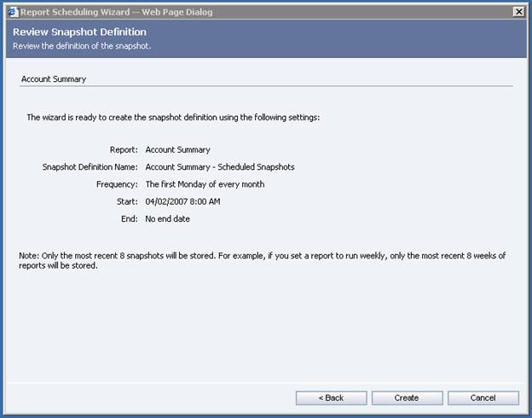Viewport: 532px width, 418px height.
Task: Click the 'No end date' value
Action: pyautogui.click(x=168, y=219)
